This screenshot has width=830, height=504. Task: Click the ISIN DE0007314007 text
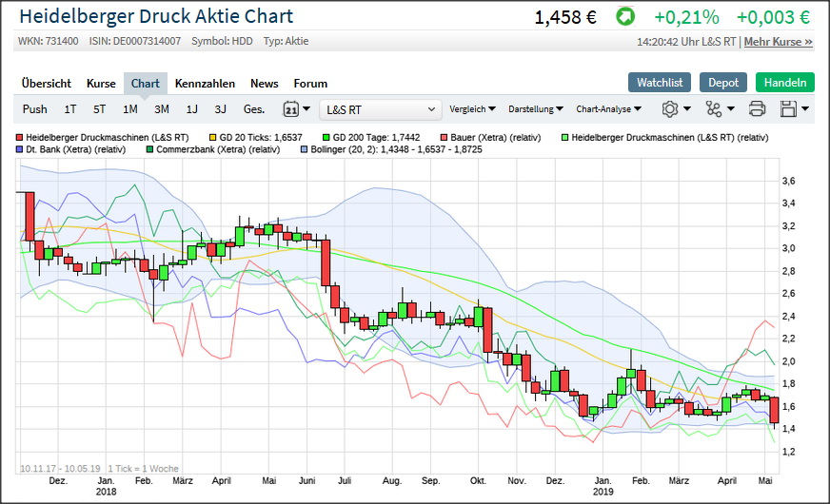point(135,41)
